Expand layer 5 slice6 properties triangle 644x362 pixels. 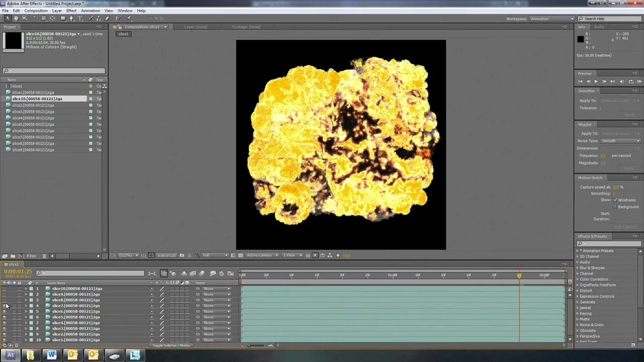pyautogui.click(x=26, y=311)
